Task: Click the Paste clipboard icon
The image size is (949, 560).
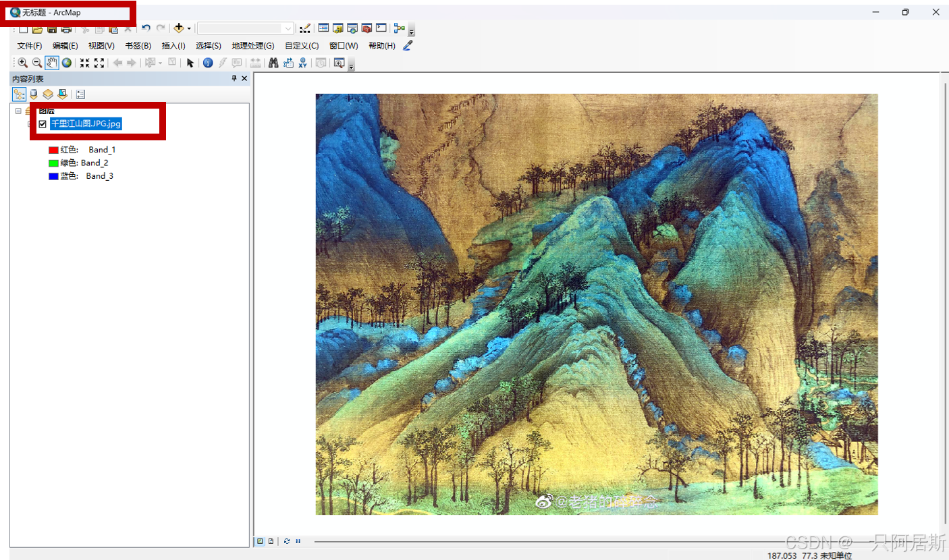Action: 113,28
